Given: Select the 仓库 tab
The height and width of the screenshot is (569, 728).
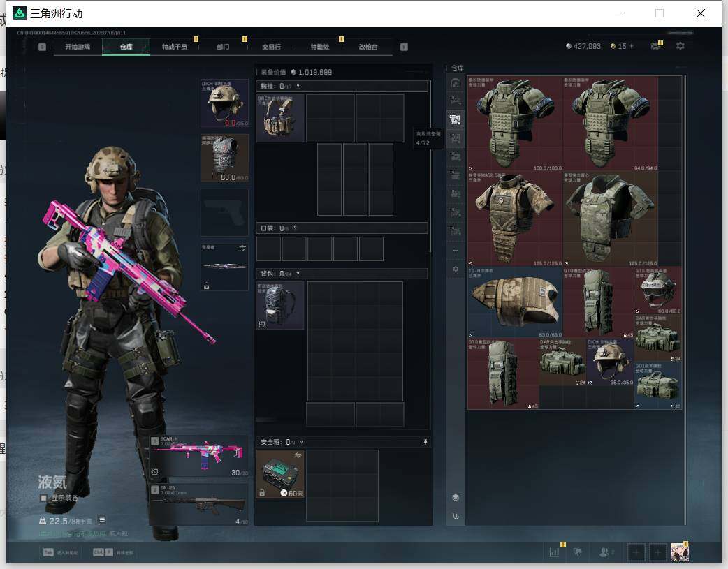Looking at the screenshot, I should [x=126, y=47].
